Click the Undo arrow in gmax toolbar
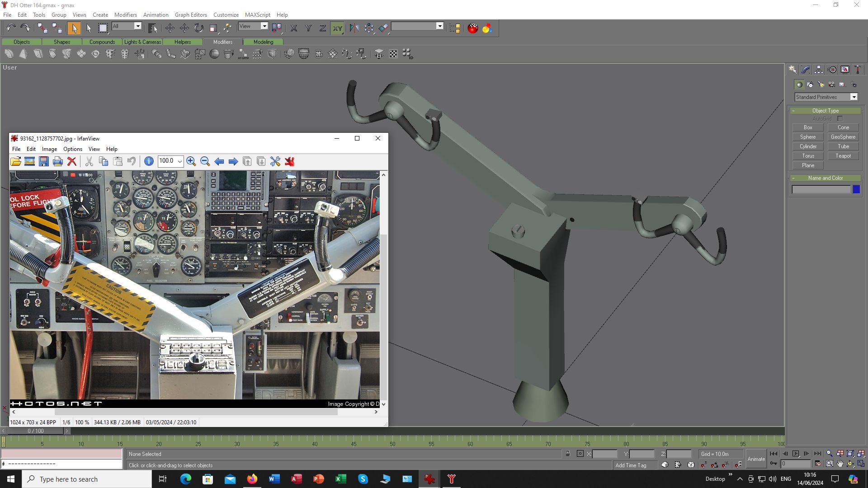Image resolution: width=868 pixels, height=488 pixels. pos(11,28)
